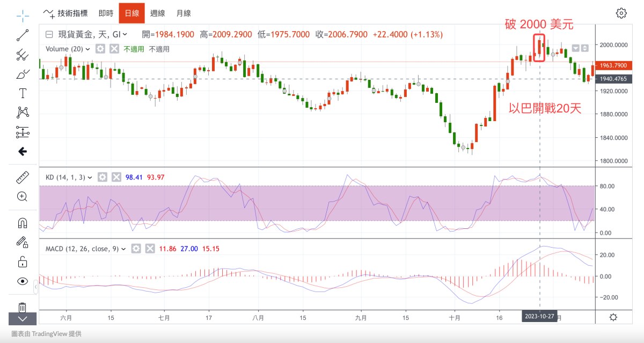Click the low price 低=1975.7000
The width and height of the screenshot is (644, 343).
pos(283,35)
